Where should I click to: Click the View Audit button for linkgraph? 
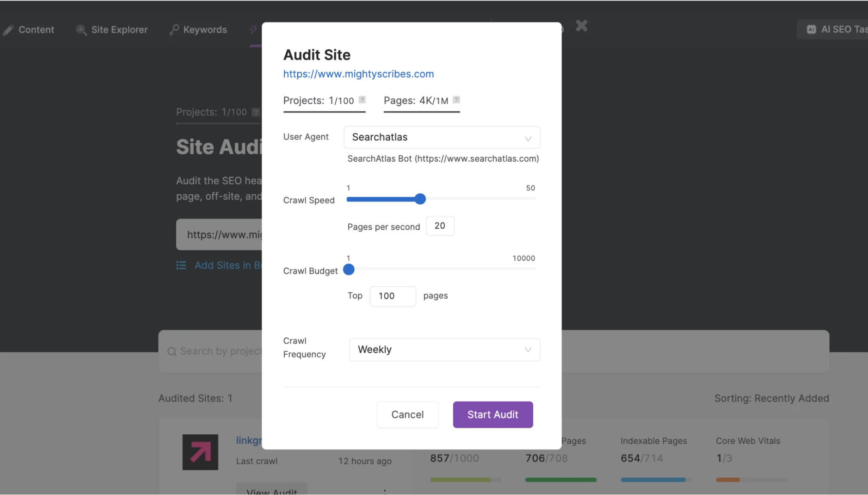click(272, 489)
